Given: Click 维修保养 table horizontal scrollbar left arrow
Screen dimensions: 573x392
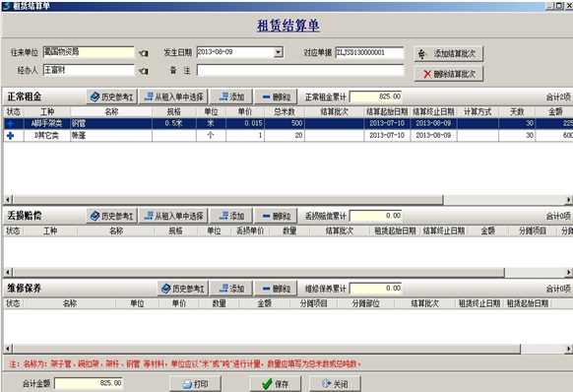Looking at the screenshot, I should (8, 349).
